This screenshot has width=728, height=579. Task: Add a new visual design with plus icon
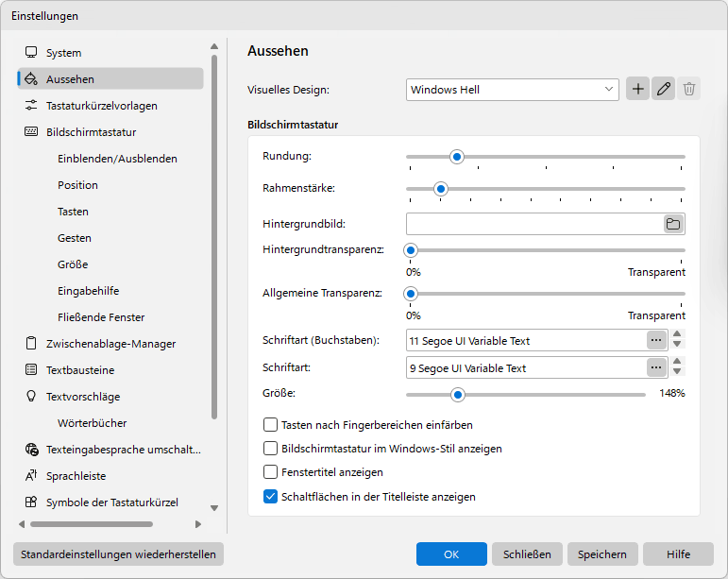[x=637, y=89]
